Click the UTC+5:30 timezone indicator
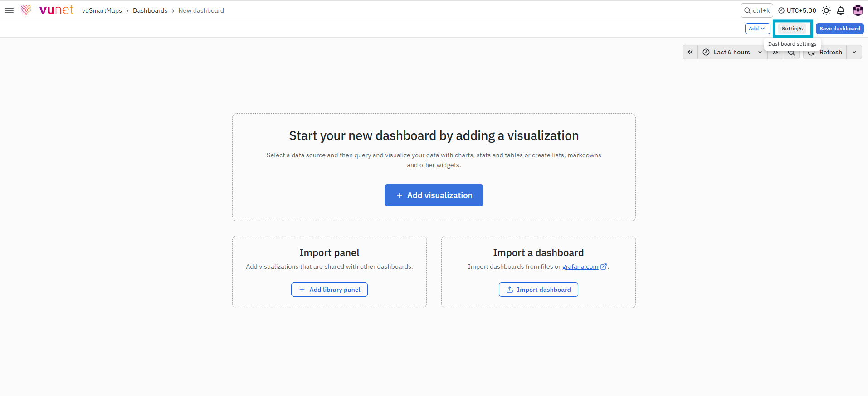868x396 pixels. point(797,10)
